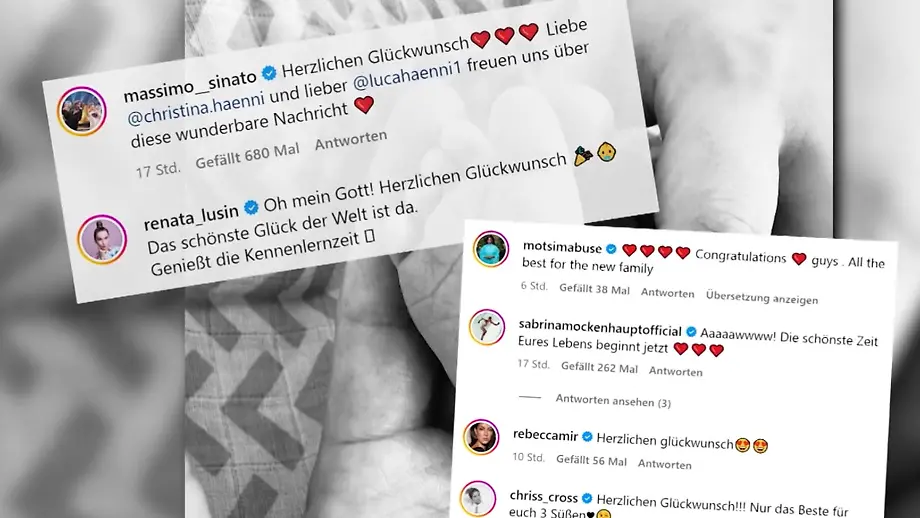
Task: Reply to rebeccamir's comment via Antworten
Action: (665, 464)
